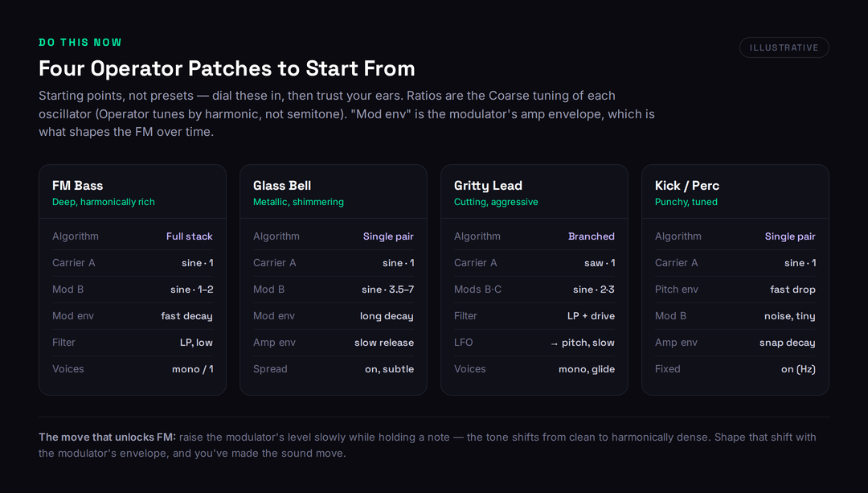The height and width of the screenshot is (493, 868).
Task: Click the 'LP, low' filter value
Action: click(196, 343)
